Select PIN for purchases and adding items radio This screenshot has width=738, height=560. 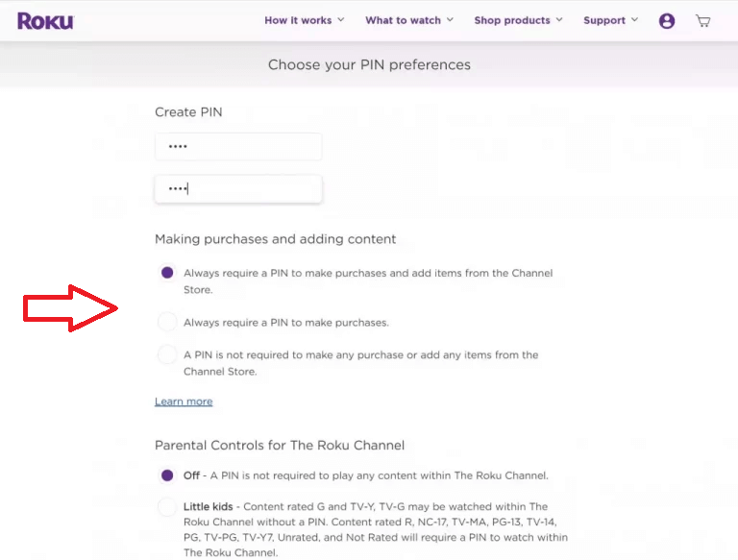[x=167, y=273]
